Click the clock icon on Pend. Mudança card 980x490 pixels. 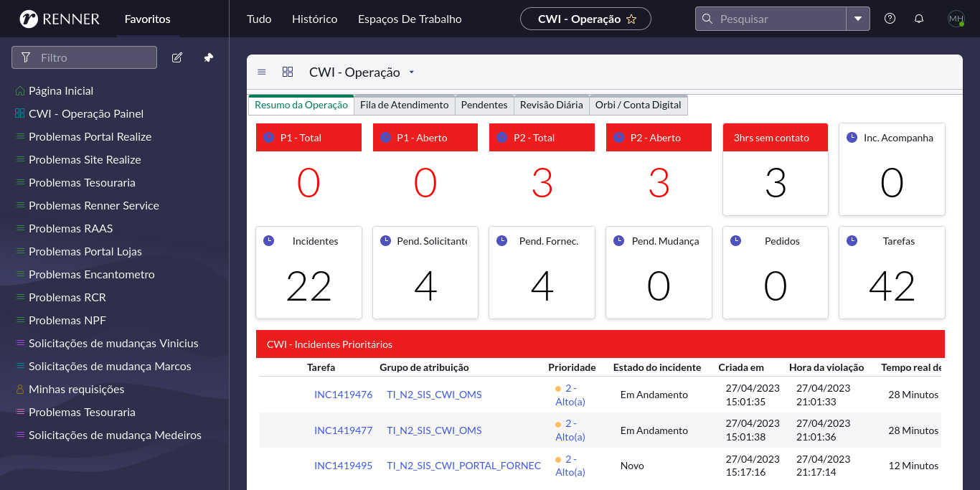pos(618,241)
